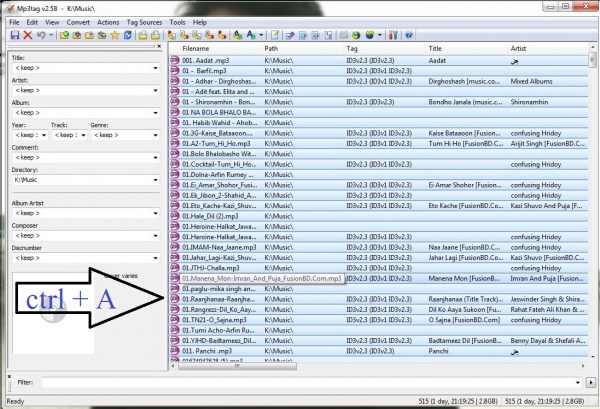This screenshot has width=600, height=409.
Task: Open the Tools menu
Action: click(x=178, y=22)
